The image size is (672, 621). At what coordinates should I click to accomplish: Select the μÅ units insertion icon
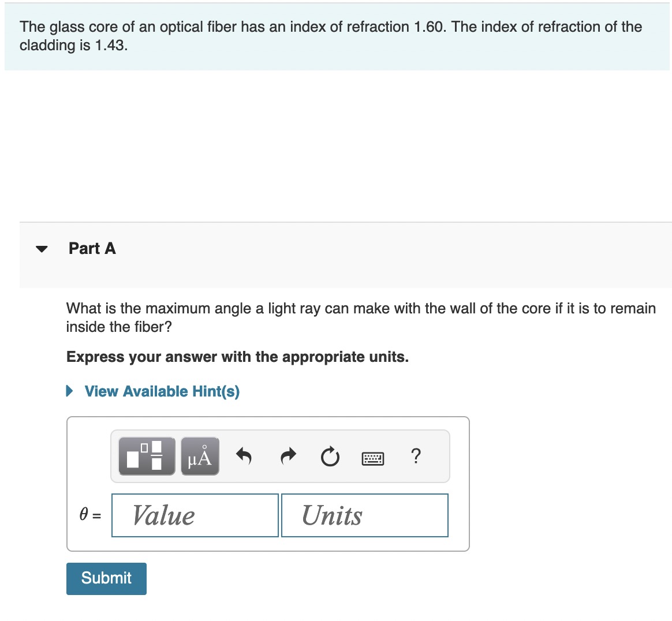tap(199, 456)
